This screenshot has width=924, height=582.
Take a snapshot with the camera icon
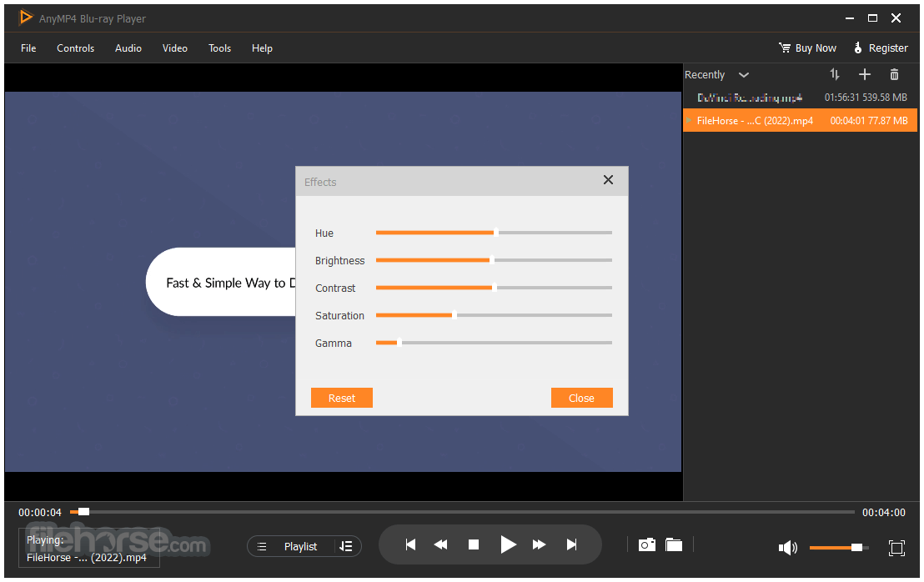click(646, 544)
